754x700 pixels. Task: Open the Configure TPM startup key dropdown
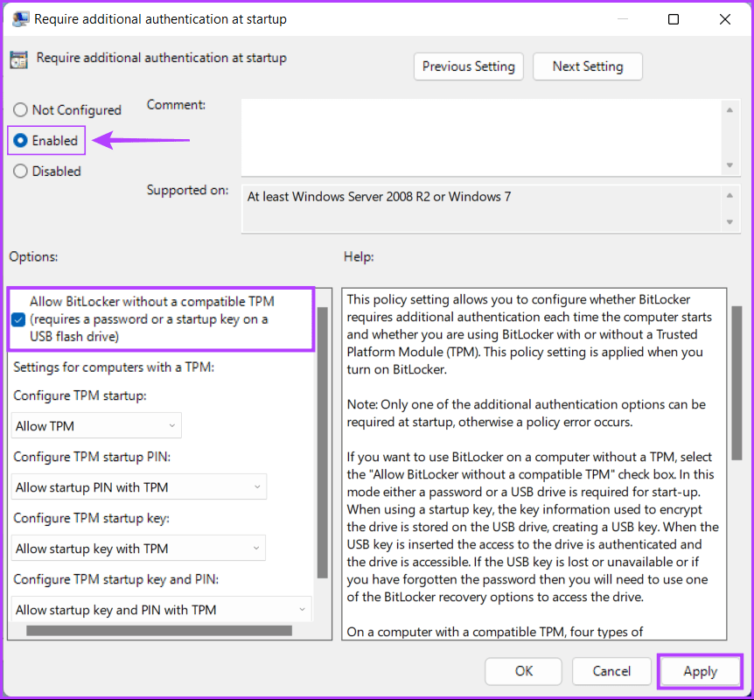coord(139,549)
